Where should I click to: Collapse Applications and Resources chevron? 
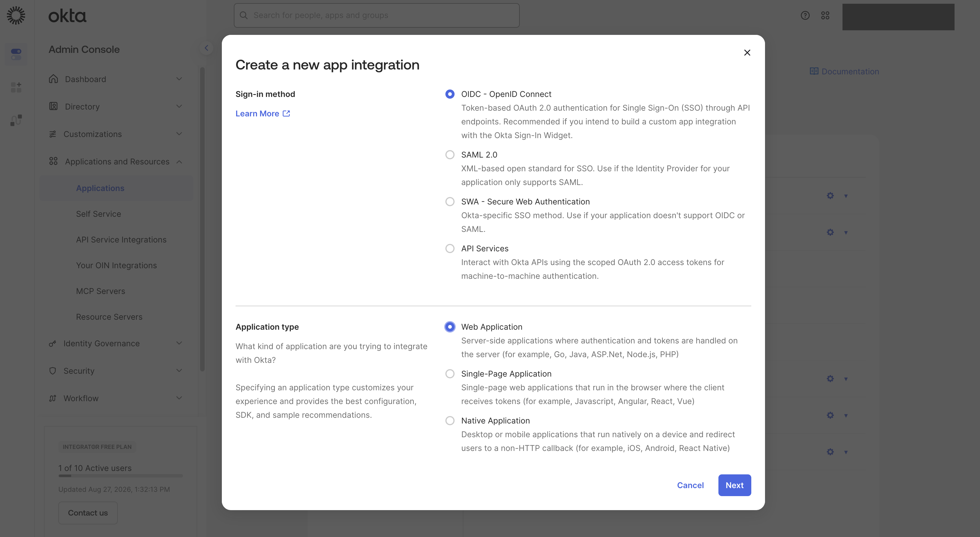click(x=179, y=162)
